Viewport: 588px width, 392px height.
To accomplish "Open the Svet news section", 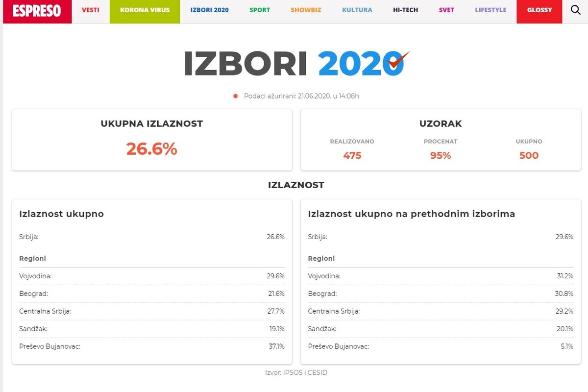I will click(446, 10).
